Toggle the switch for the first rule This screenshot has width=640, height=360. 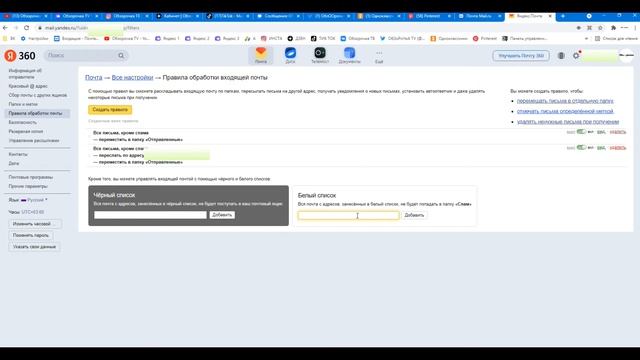click(x=581, y=132)
